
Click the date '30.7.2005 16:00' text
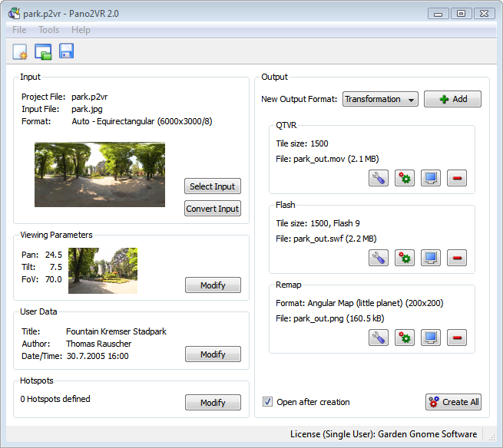[98, 356]
